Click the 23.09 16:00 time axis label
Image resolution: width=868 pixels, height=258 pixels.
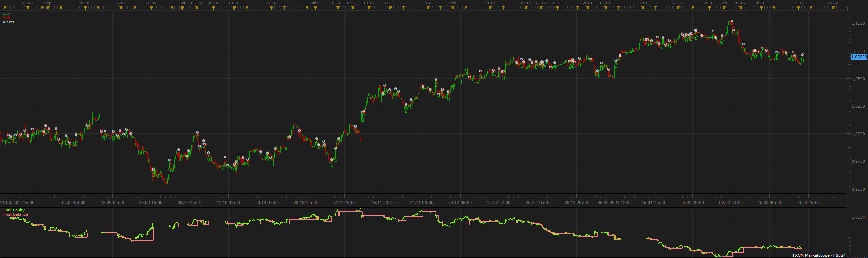[x=151, y=203]
